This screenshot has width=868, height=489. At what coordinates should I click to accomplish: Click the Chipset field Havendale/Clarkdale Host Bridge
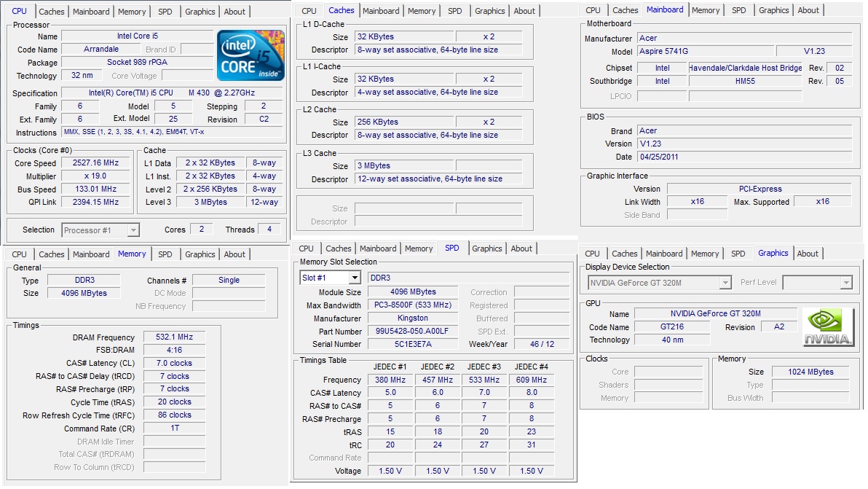[x=745, y=68]
